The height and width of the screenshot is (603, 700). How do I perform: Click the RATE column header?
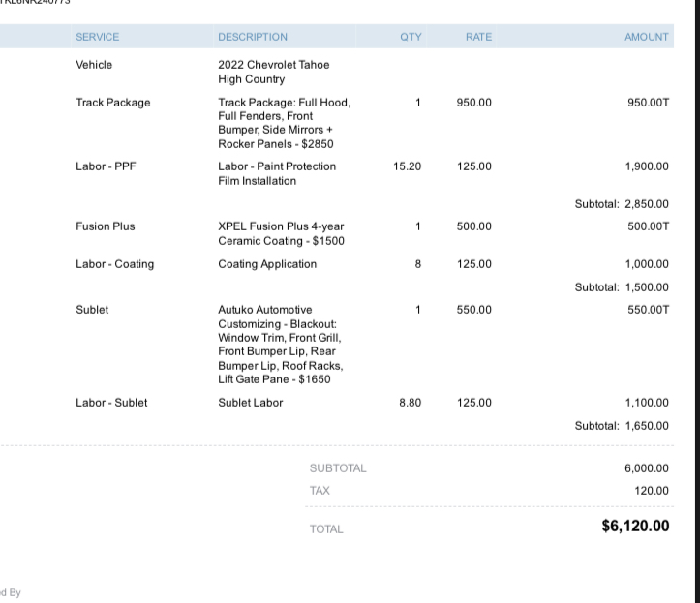[x=478, y=37]
